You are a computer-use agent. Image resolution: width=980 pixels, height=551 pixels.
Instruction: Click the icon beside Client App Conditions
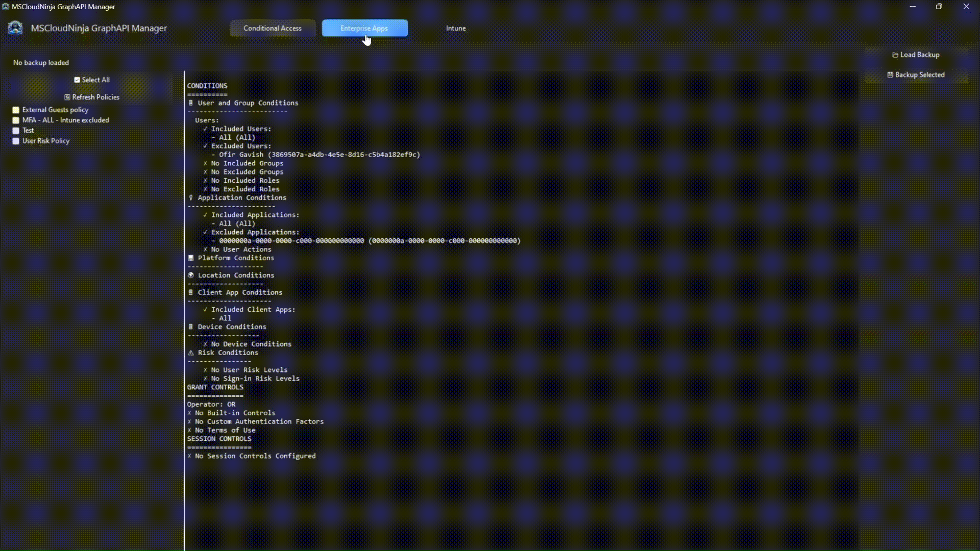(191, 292)
